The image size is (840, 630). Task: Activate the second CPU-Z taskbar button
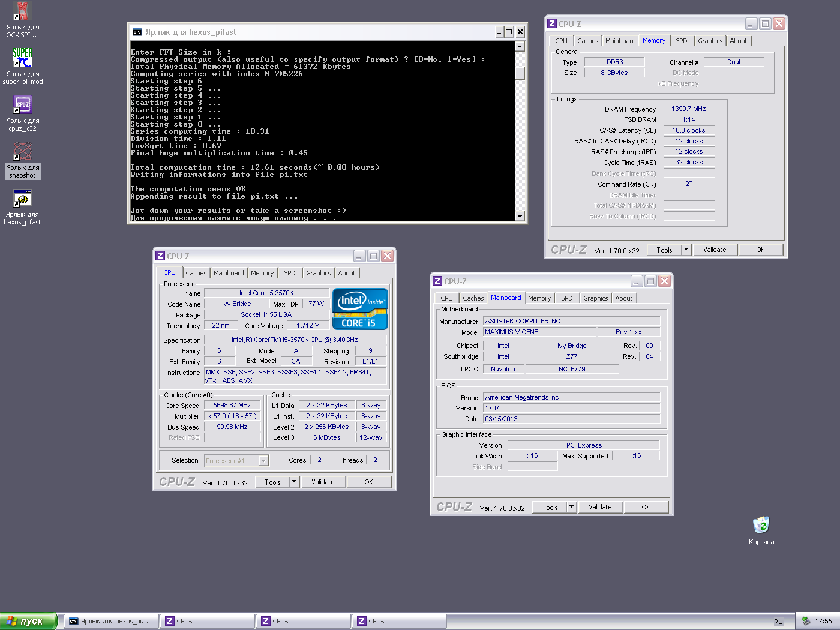(x=302, y=621)
